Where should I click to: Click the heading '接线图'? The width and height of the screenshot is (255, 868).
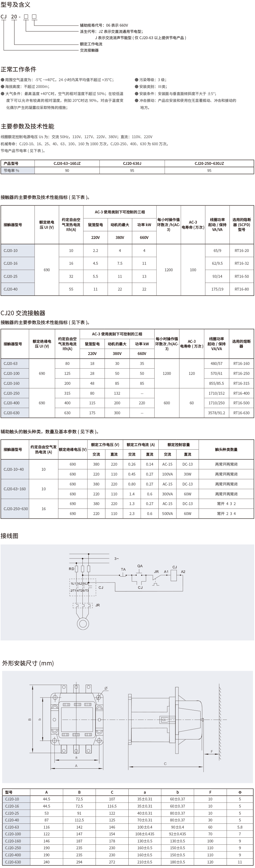click(9, 536)
